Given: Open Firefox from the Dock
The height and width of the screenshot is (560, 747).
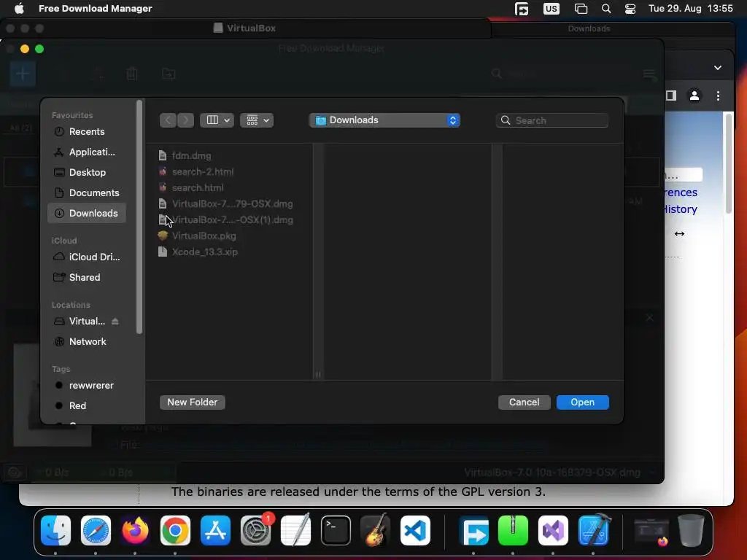Looking at the screenshot, I should click(x=135, y=531).
